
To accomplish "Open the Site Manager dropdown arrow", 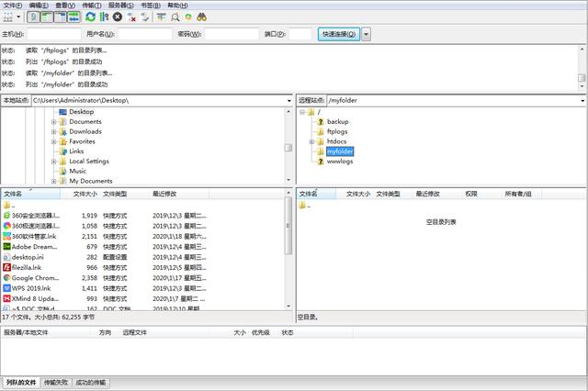I will click(x=18, y=17).
